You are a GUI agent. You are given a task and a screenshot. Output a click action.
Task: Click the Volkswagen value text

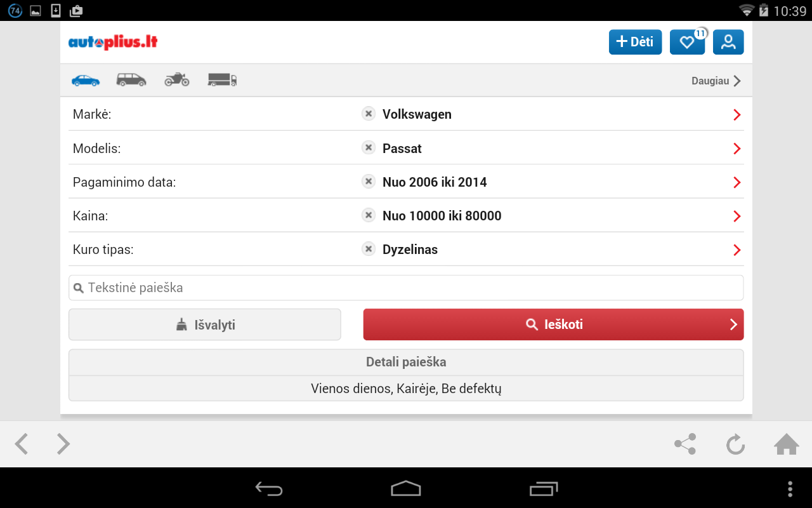pyautogui.click(x=417, y=114)
